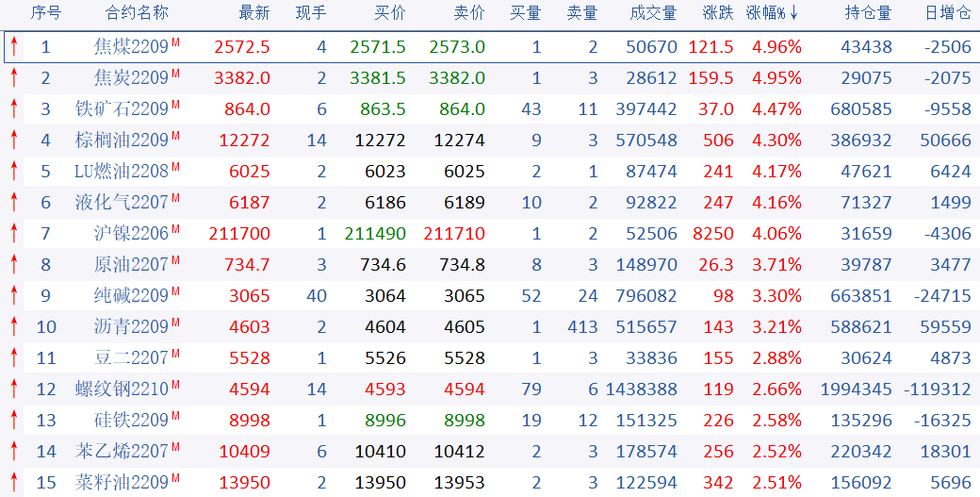Sort by the 涨幅% column header
Image resolution: width=980 pixels, height=497 pixels.
click(773, 13)
